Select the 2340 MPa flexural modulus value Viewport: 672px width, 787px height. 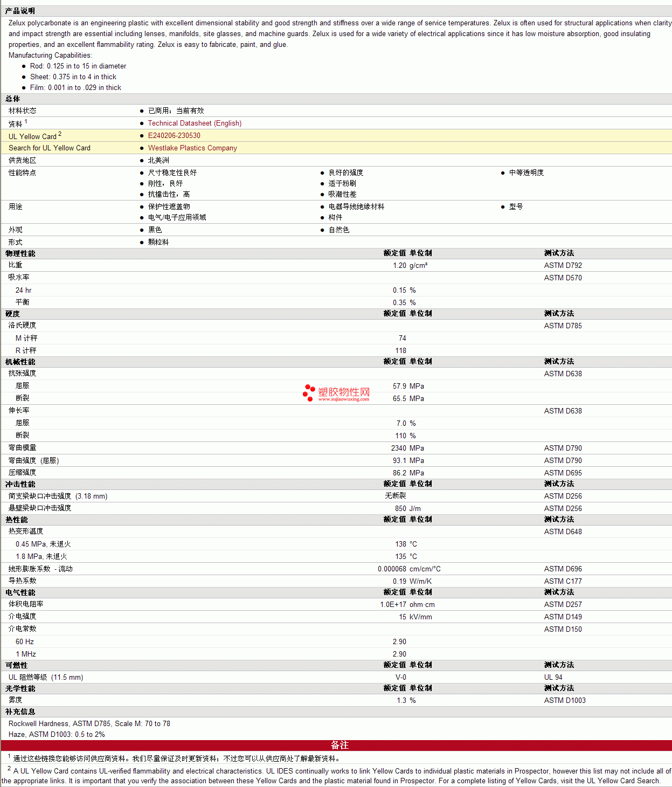407,448
